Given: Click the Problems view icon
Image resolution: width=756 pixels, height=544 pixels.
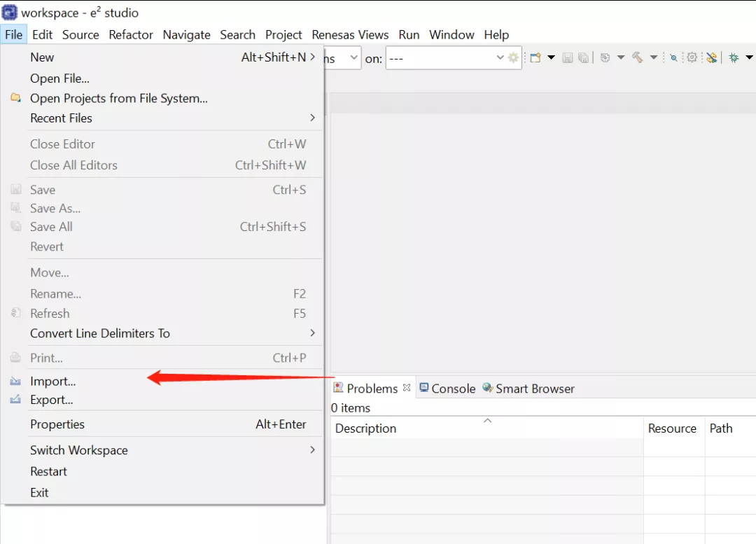Looking at the screenshot, I should [x=339, y=388].
